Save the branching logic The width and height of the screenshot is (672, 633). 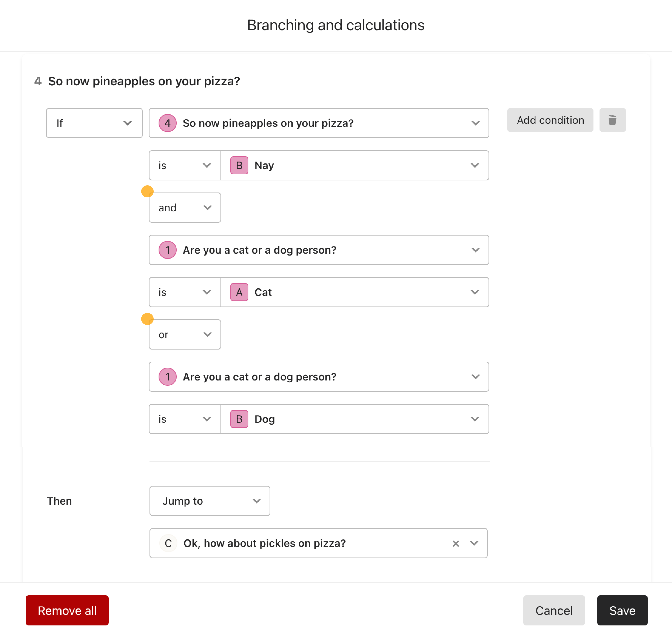622,610
